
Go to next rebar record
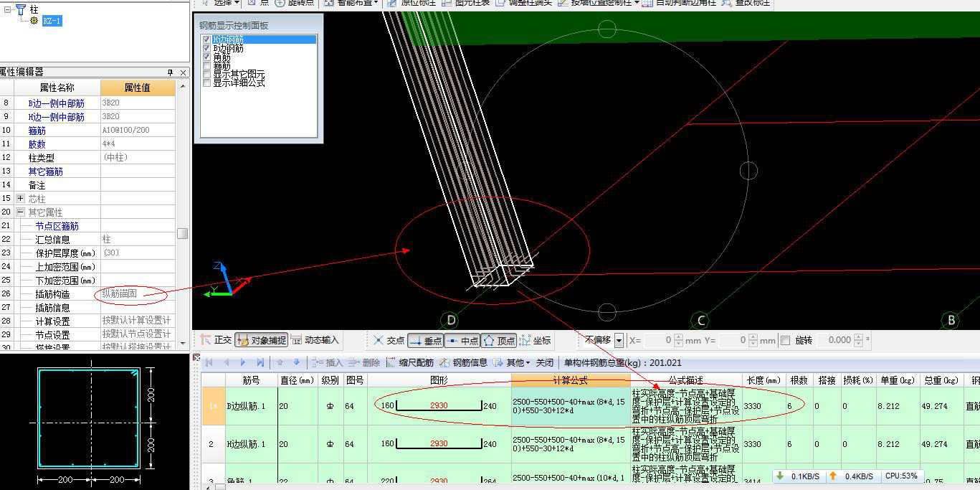pos(243,362)
